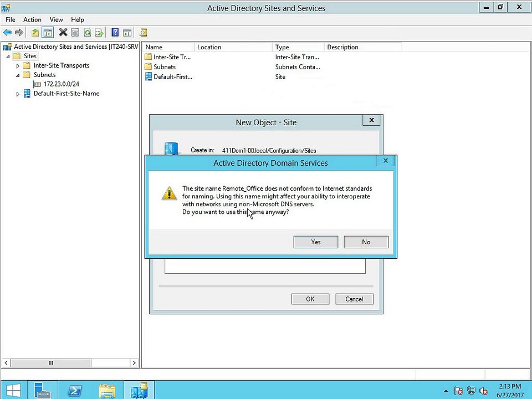Click the console app icon in title bar
Screen dimensions: 532x399
tap(6, 8)
